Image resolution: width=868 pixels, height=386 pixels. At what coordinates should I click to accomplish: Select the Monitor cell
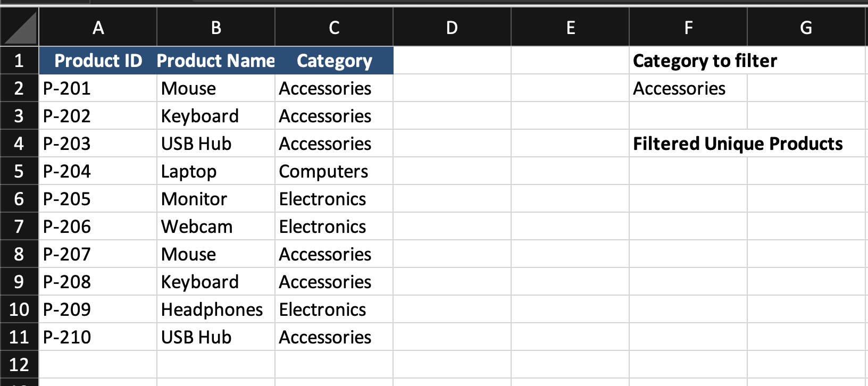pyautogui.click(x=216, y=199)
